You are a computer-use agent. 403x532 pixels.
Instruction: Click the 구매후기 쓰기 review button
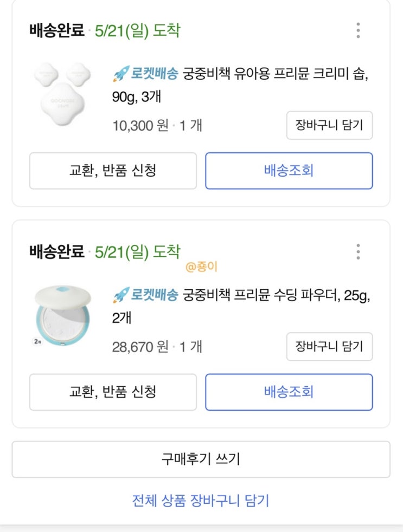click(x=201, y=459)
